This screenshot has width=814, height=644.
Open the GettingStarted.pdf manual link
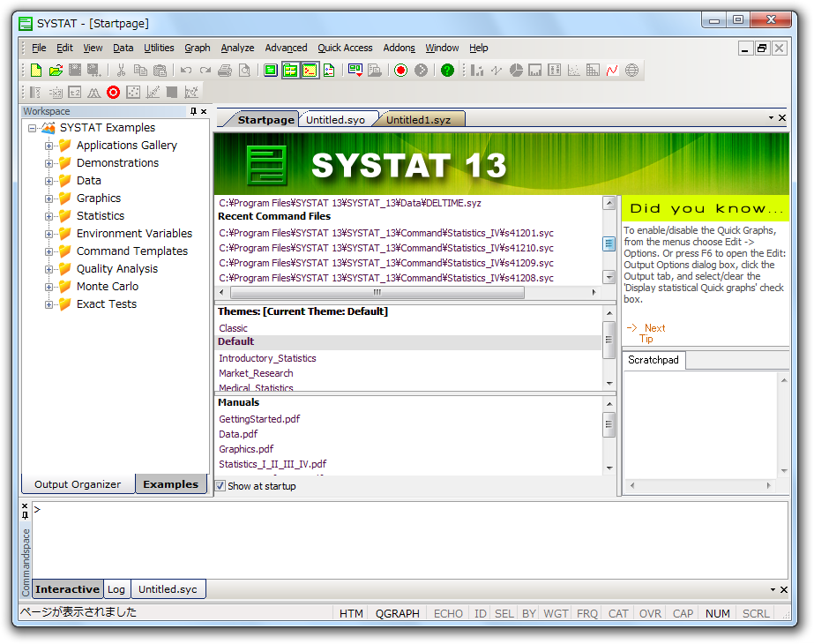point(259,418)
